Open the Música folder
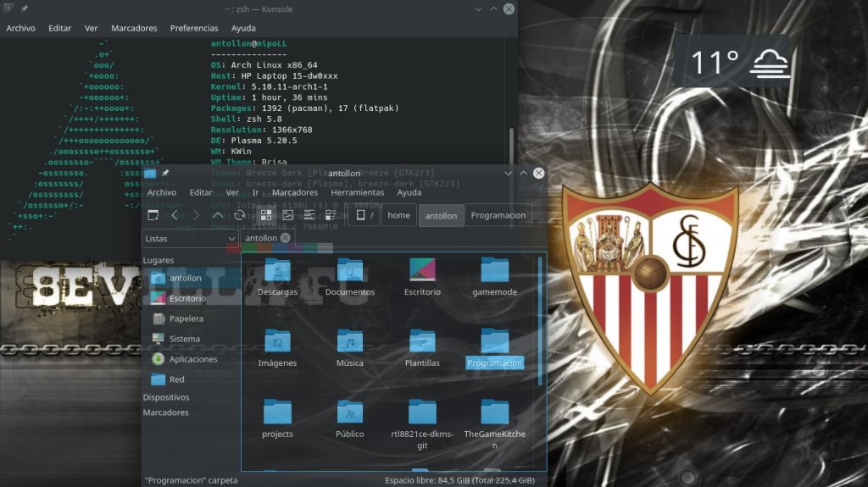 (349, 348)
